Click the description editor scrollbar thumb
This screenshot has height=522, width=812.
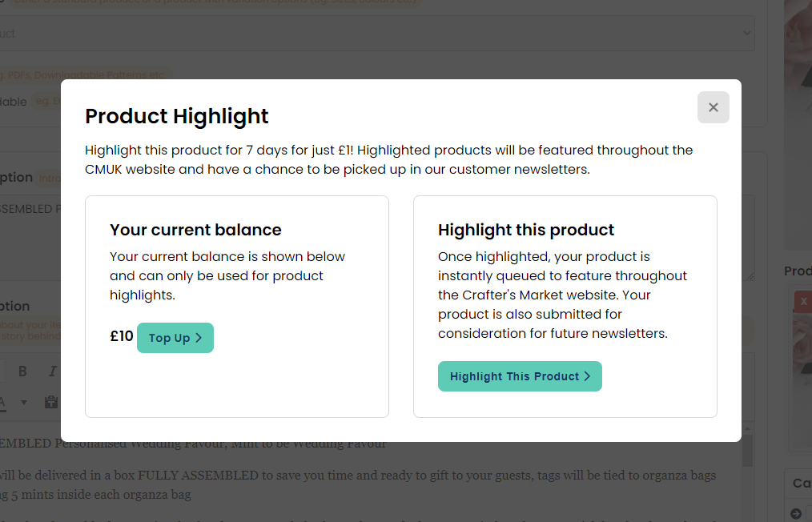coord(747,452)
